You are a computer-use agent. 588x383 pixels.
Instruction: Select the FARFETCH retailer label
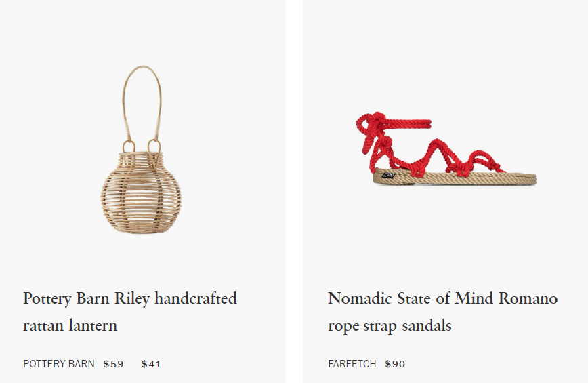[x=352, y=364]
